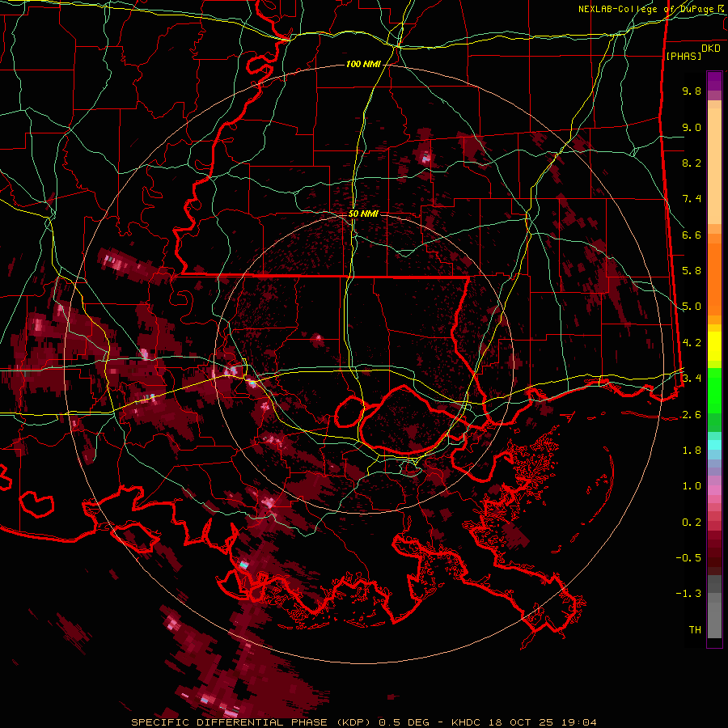Click the -0.5 value on the color scale
This screenshot has width=728, height=728.
[x=688, y=558]
